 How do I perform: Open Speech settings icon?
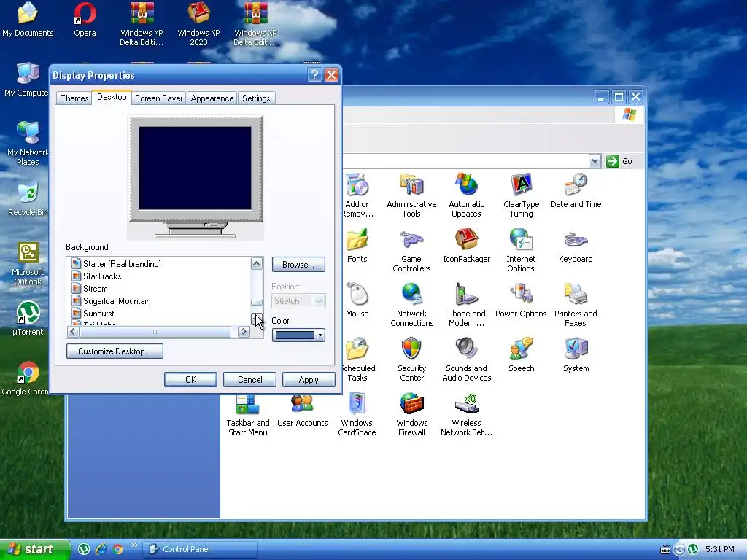(x=521, y=355)
